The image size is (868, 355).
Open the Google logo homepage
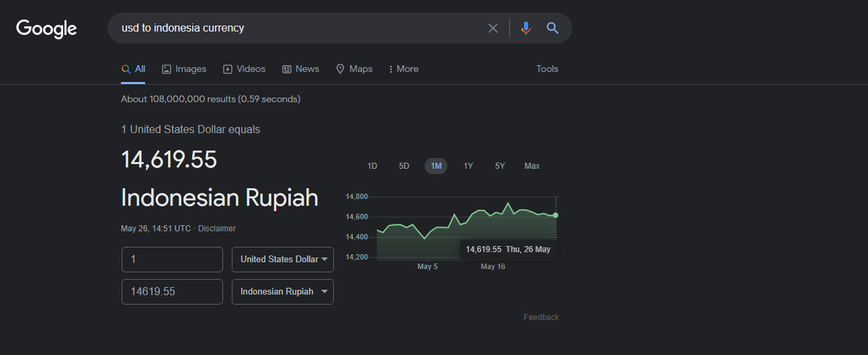46,29
